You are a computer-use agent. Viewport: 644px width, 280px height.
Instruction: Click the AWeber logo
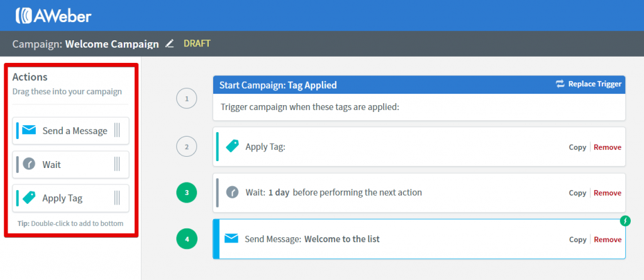coord(53,15)
